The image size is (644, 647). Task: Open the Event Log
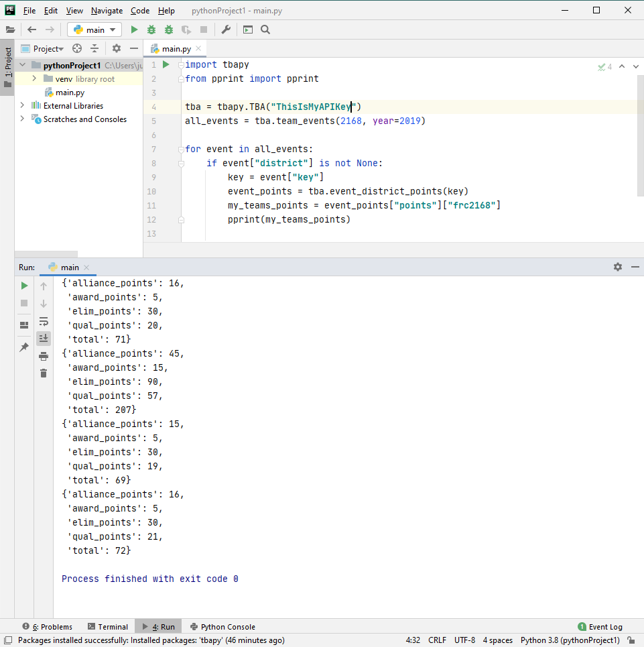(x=600, y=627)
